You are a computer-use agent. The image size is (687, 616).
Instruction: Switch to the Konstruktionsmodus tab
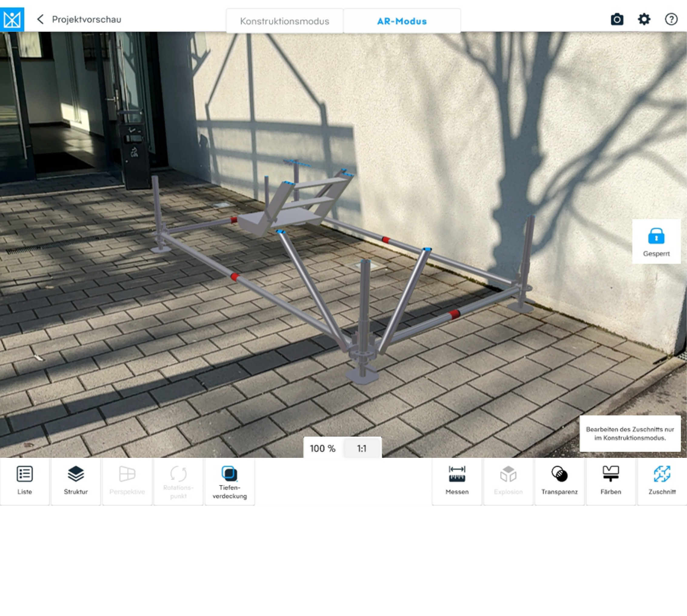coord(285,21)
